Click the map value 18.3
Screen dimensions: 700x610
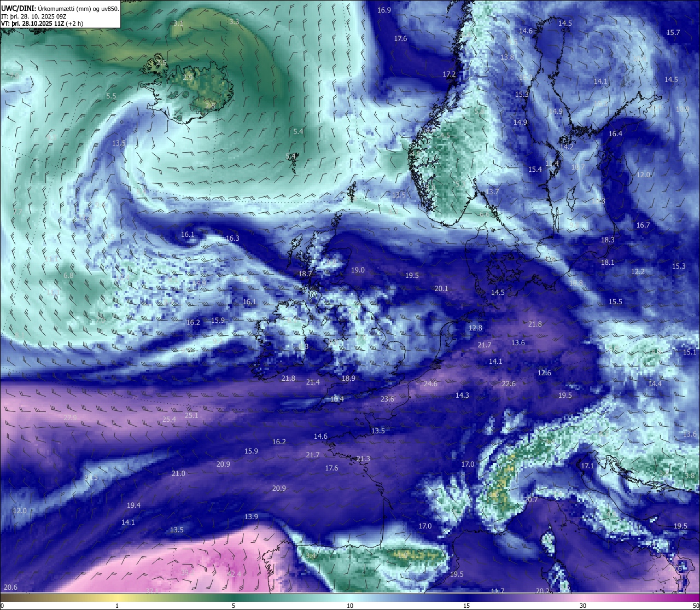coord(608,240)
